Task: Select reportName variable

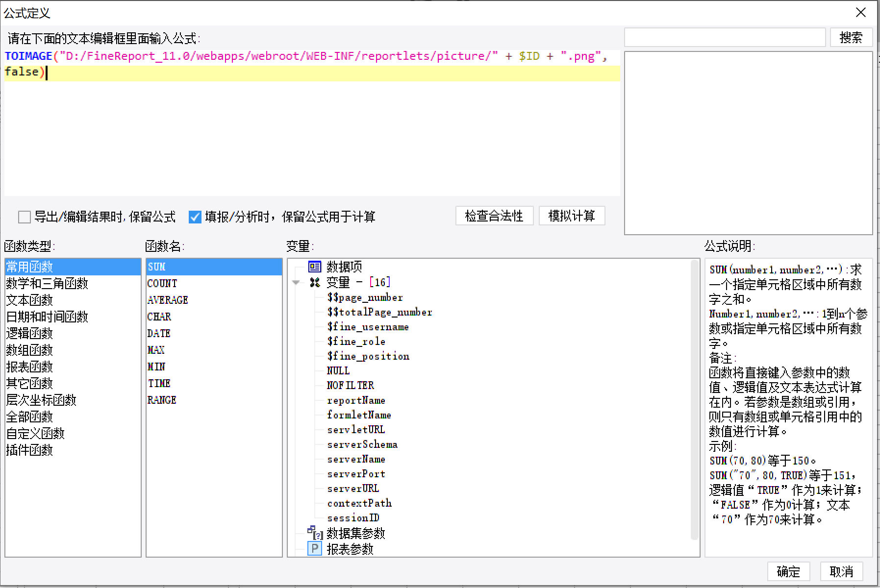Action: [356, 400]
